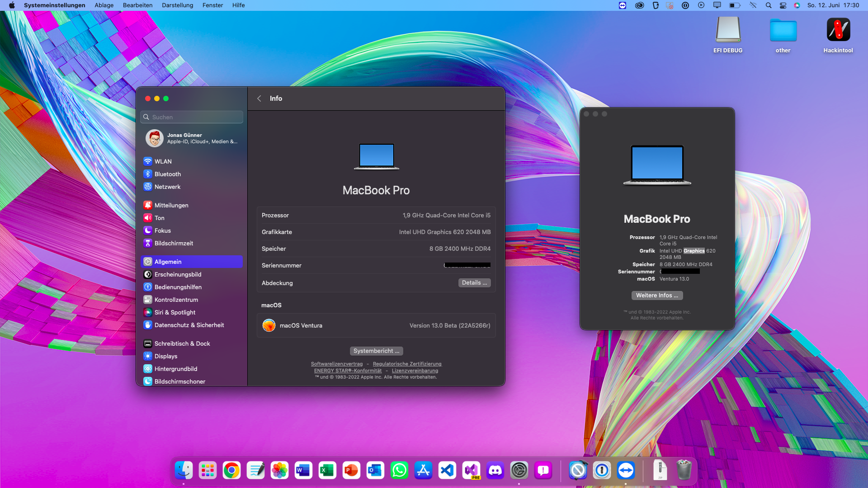Image resolution: width=868 pixels, height=488 pixels.
Task: Open the Systemeinstellungen menu
Action: click(x=55, y=5)
